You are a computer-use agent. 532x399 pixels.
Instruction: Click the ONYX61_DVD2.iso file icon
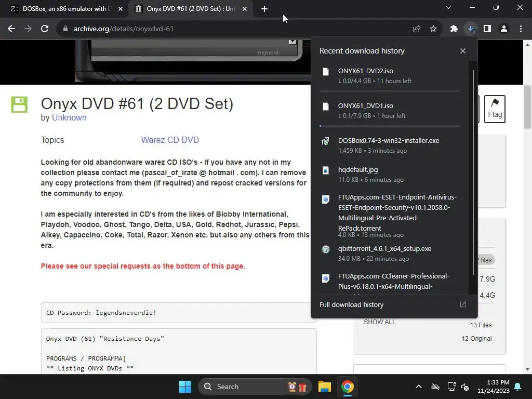(x=326, y=72)
